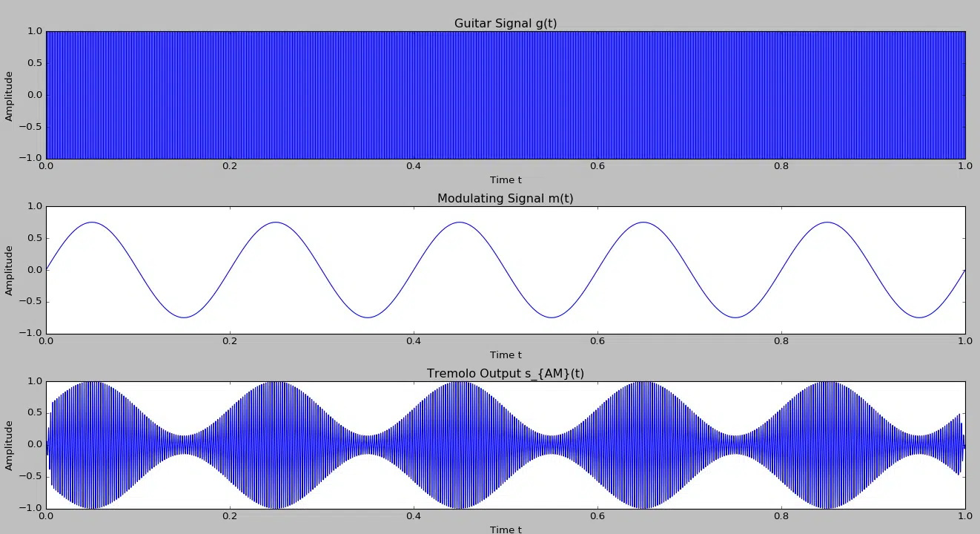Click the 0.8 x-axis tick of the Tremolo Output plot
This screenshot has width=980, height=534.
781,516
